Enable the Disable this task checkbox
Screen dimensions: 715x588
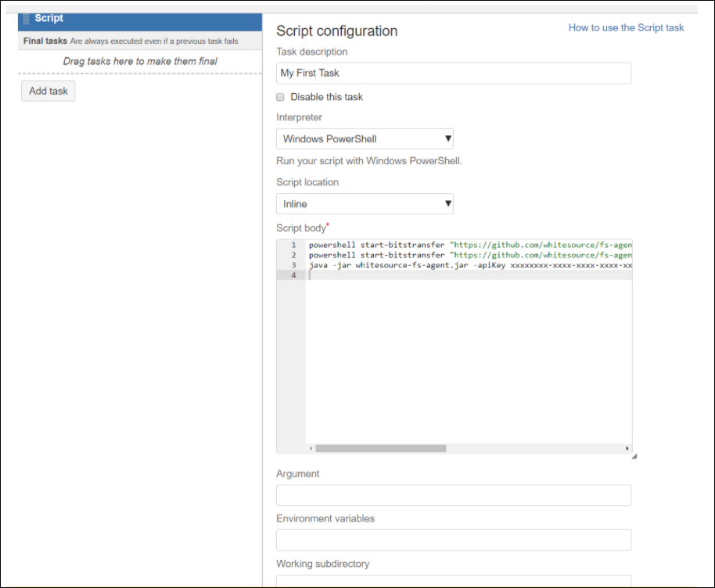tap(281, 97)
